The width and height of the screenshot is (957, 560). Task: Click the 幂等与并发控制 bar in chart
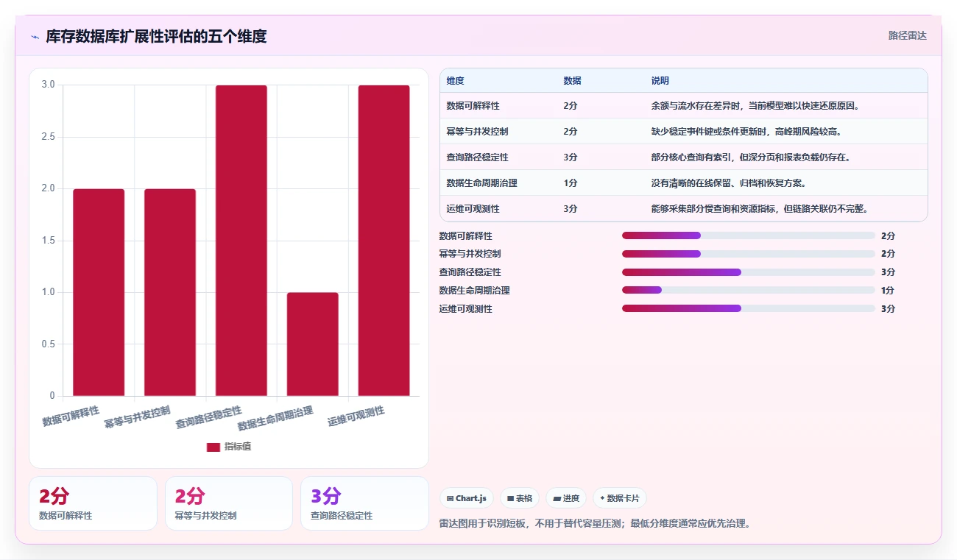[170, 292]
